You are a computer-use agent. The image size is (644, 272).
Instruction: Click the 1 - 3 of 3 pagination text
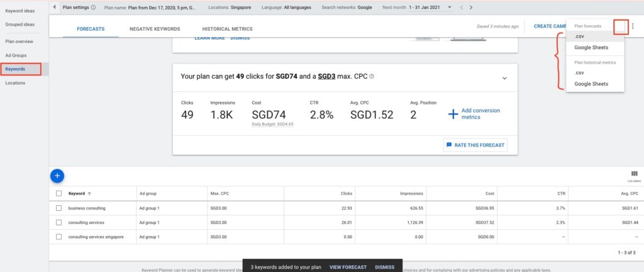[627, 252]
